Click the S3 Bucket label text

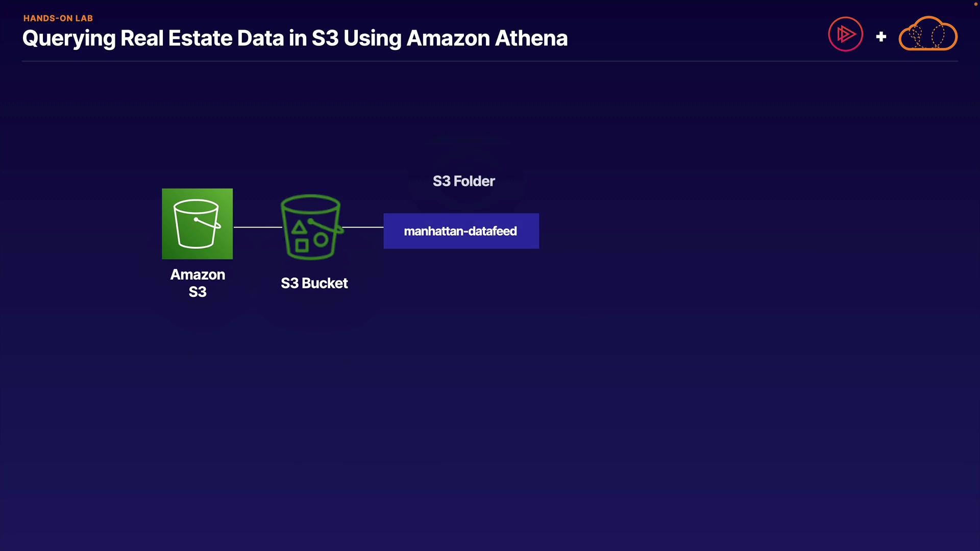tap(314, 283)
